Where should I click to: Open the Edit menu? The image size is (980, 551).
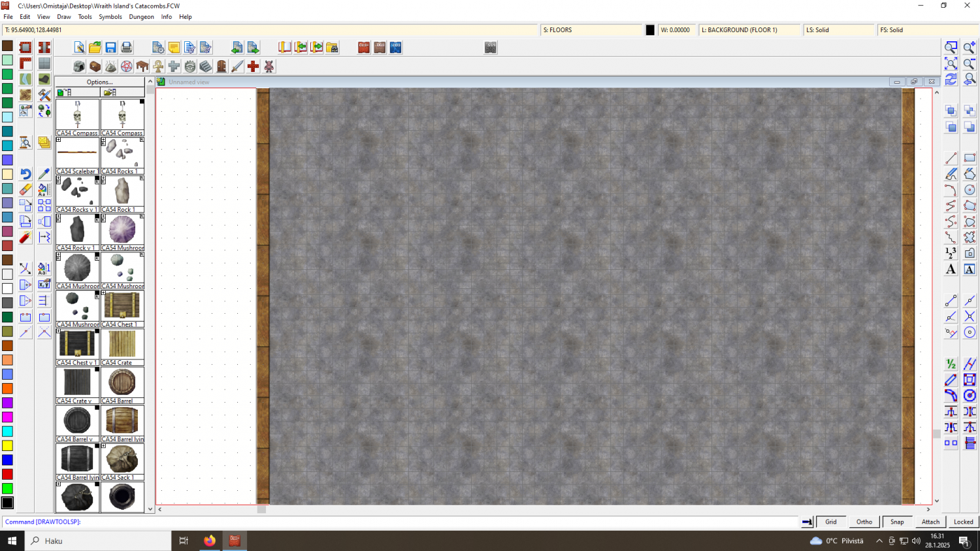point(25,17)
